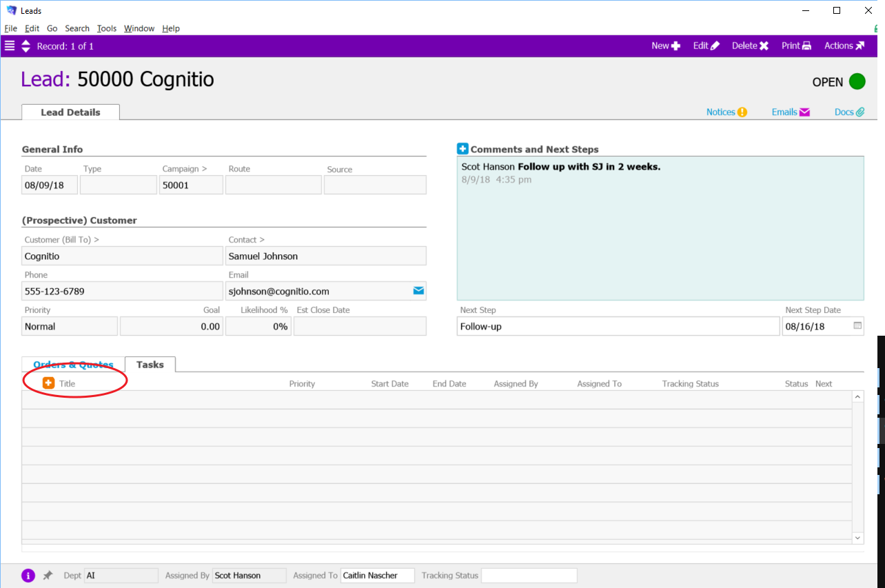The image size is (885, 588).
Task: Click the empty footer Tracking Status field
Action: (x=529, y=576)
